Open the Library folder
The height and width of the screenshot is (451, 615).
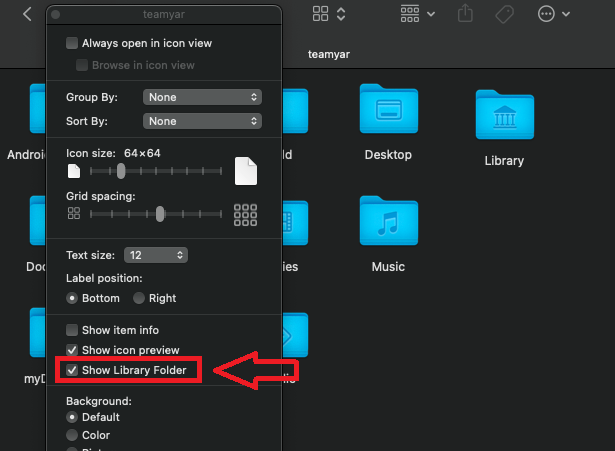point(503,118)
